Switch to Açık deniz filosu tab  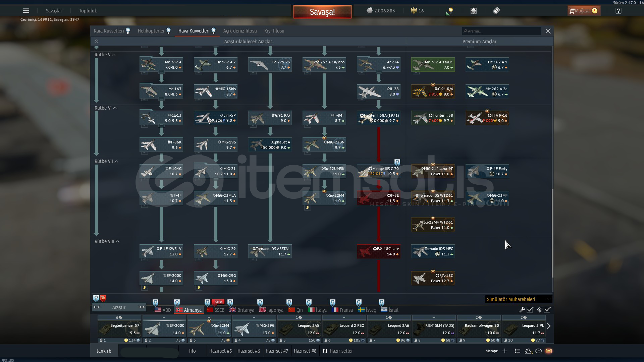click(x=240, y=31)
